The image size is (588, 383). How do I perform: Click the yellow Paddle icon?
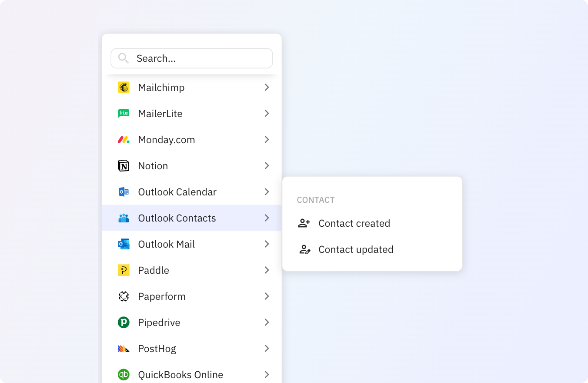coord(124,270)
